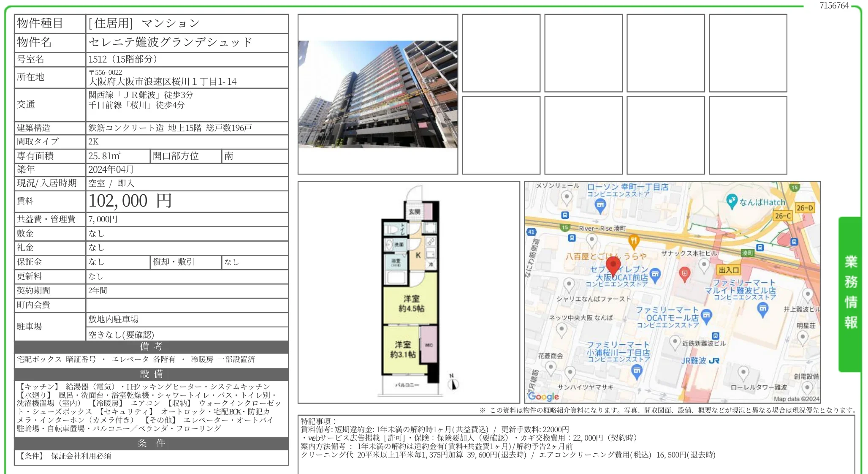Click the building exterior photo
The image size is (868, 474).
pyautogui.click(x=377, y=94)
